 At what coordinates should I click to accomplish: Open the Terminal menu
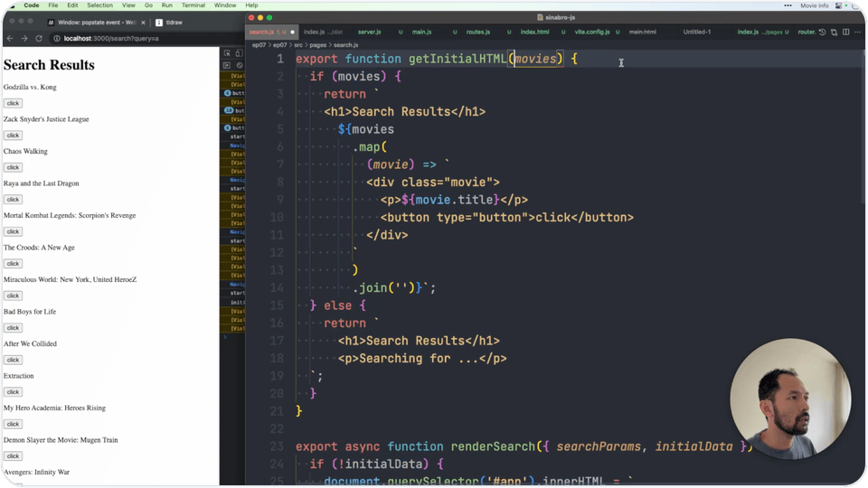click(193, 5)
